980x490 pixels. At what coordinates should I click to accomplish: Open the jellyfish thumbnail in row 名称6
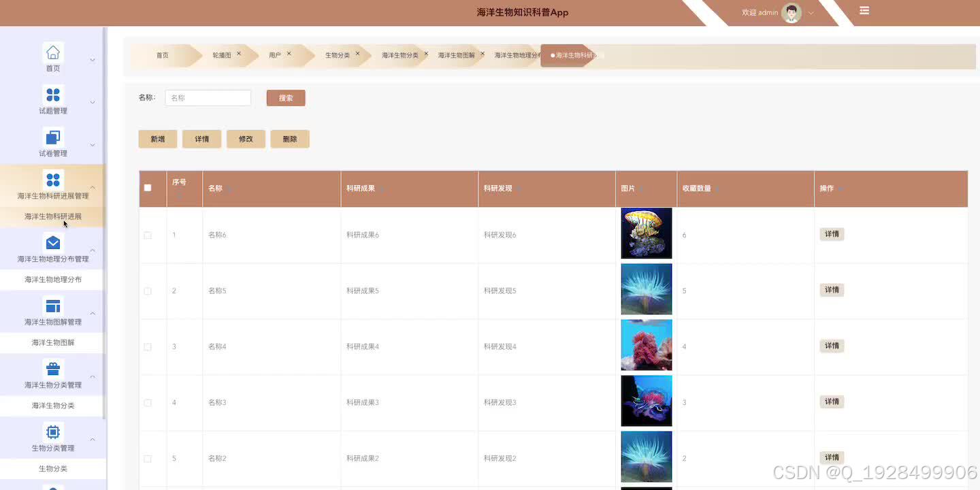pos(647,233)
